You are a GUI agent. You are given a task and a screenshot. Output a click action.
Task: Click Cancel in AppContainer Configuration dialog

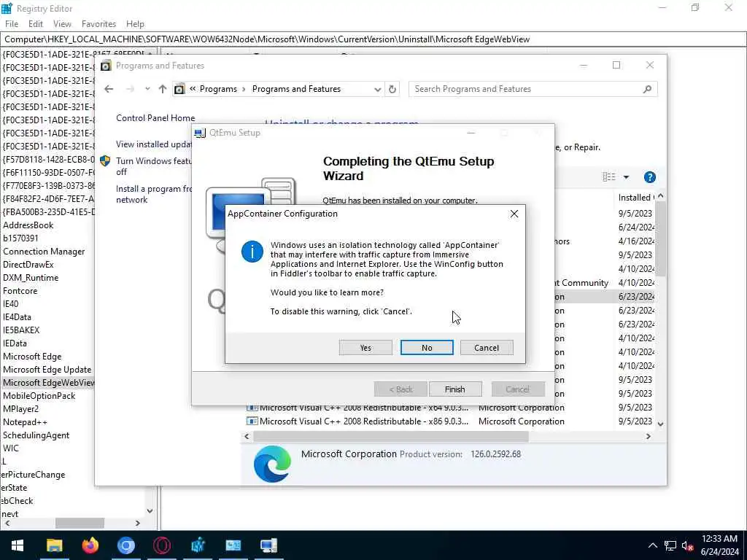(x=487, y=348)
